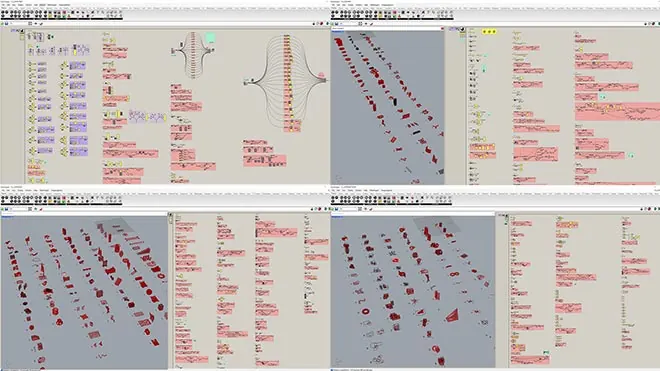This screenshot has width=660, height=371.
Task: Click the blue save icon in top-right window
Action: [336, 24]
